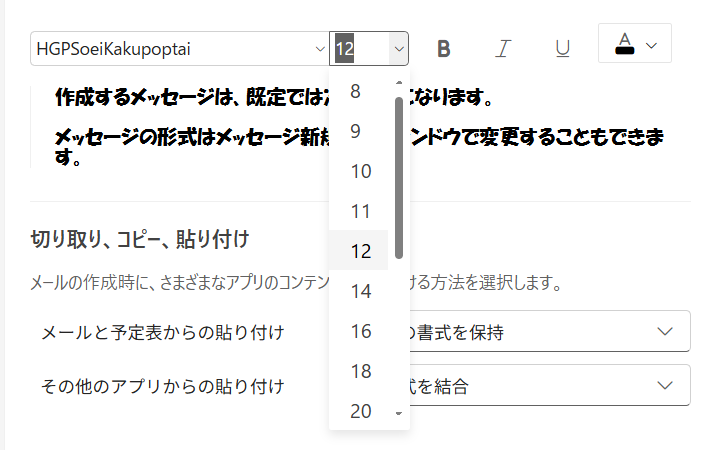Choose font size 10
Image resolution: width=715 pixels, height=450 pixels.
[x=359, y=171]
